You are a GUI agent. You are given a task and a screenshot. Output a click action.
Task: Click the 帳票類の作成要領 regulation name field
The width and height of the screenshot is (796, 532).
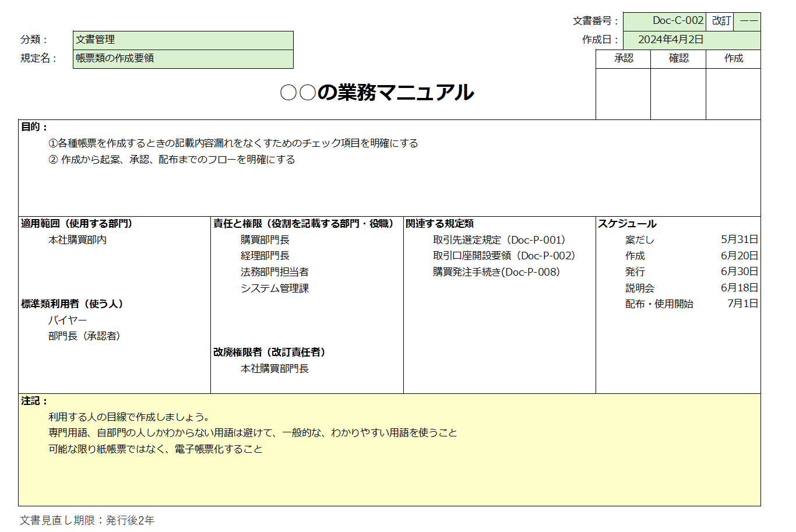click(x=183, y=59)
